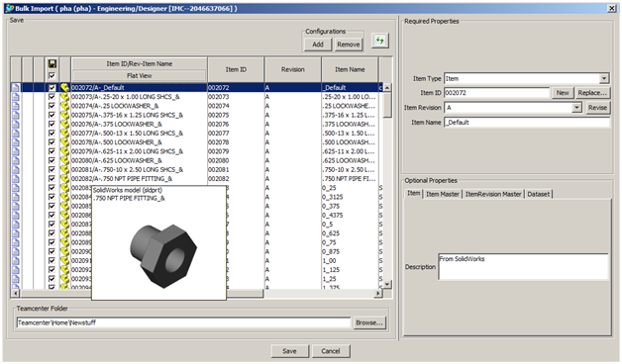Uncheck the 002074 LOCKWASHER row checkbox

pos(52,106)
